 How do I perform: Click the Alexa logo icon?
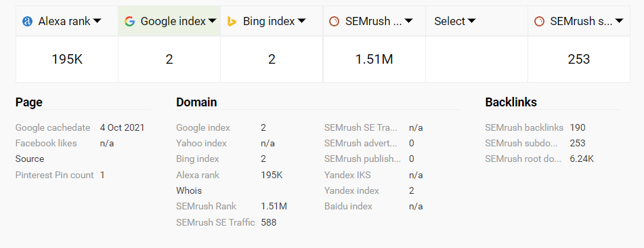coord(27,22)
